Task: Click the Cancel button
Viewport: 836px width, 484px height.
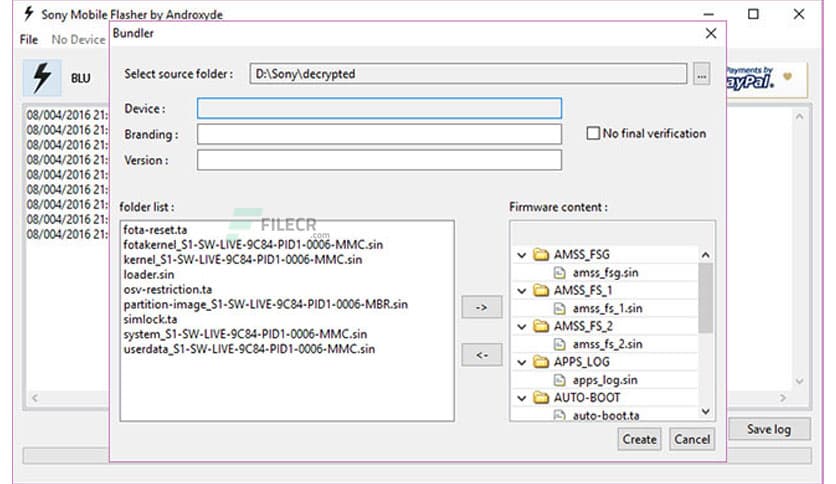Action: pyautogui.click(x=692, y=439)
